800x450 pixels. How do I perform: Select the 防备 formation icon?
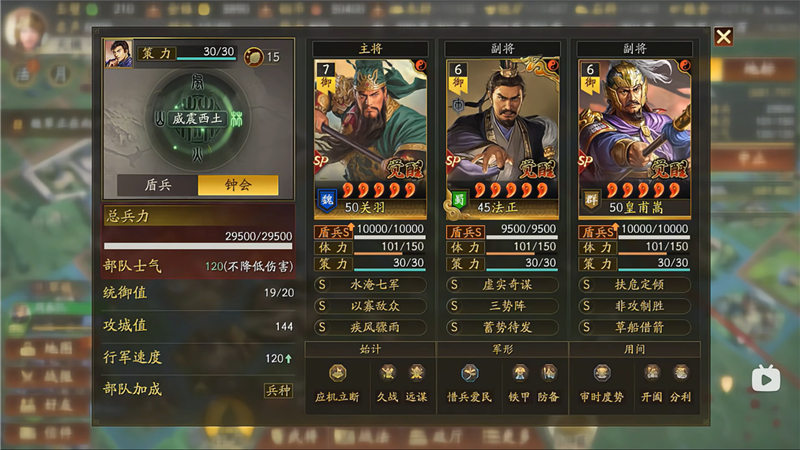(549, 373)
